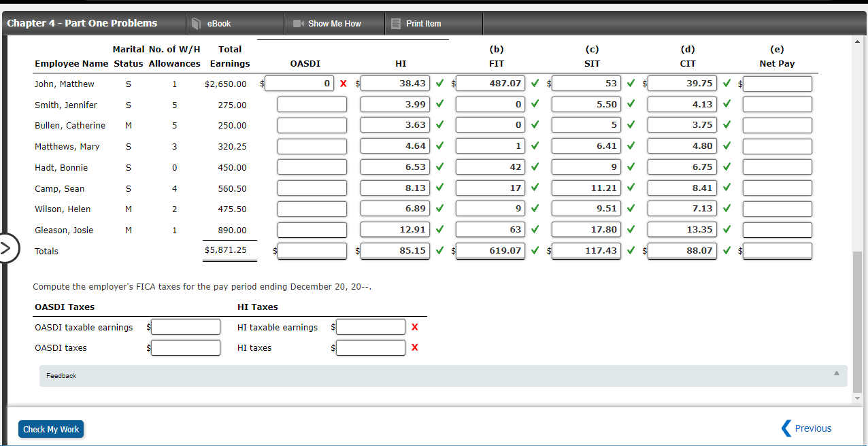This screenshot has width=868, height=446.
Task: Click the vertical scrollbar thumb
Action: pyautogui.click(x=857, y=321)
